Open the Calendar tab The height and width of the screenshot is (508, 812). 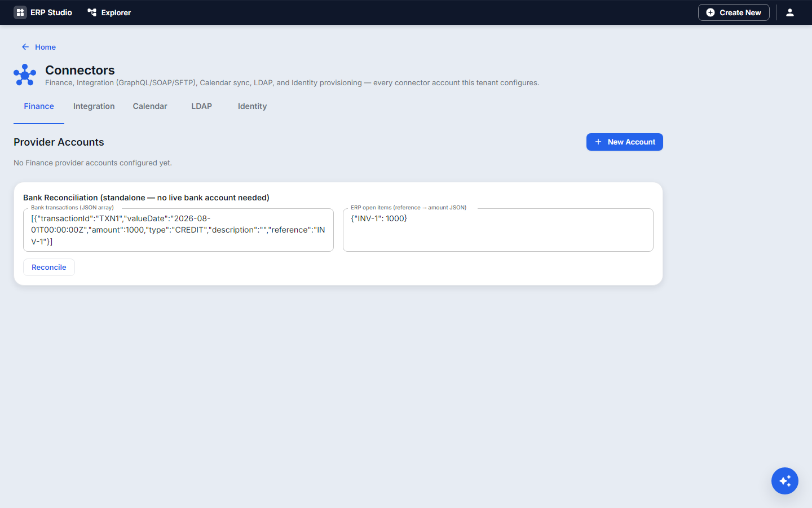coord(150,106)
